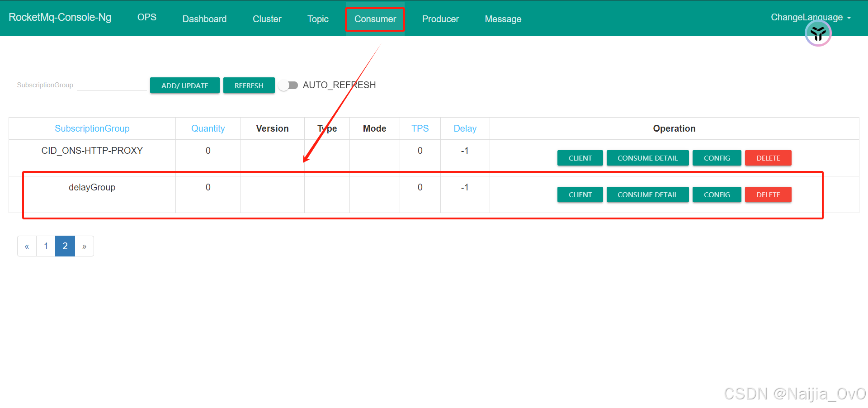Open CONFIG for delayGroup
868x408 pixels.
click(717, 195)
